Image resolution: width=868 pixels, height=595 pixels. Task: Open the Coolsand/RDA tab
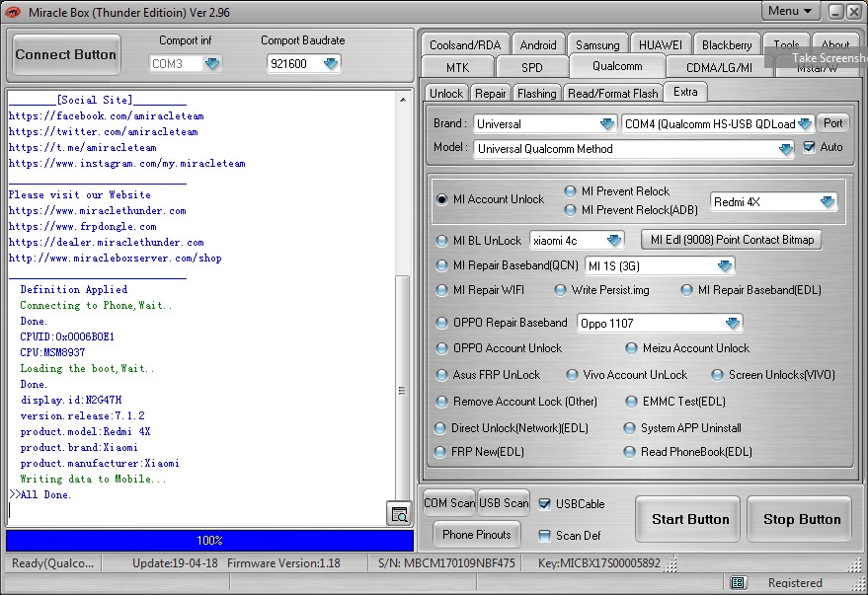465,44
